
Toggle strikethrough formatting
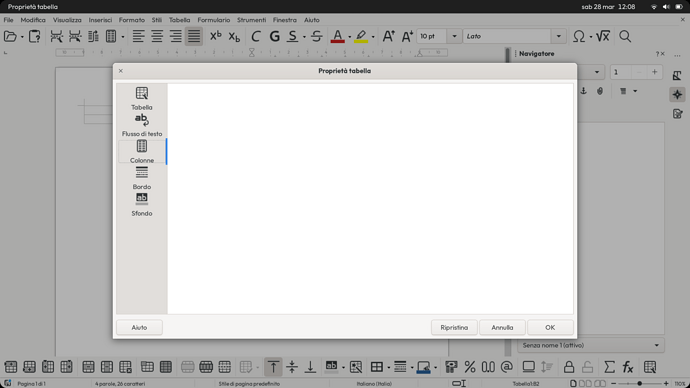point(316,36)
